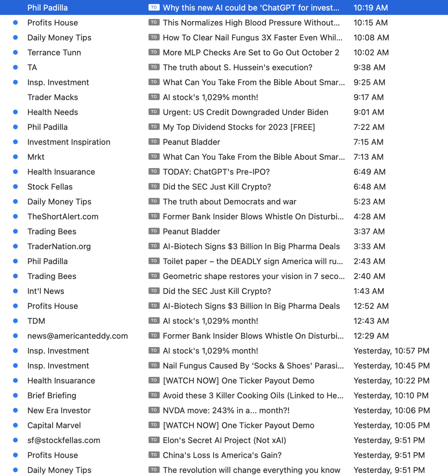The height and width of the screenshot is (476, 448).
Task: Click the unread dot beside TheShortAlert.com
Action: coord(15,217)
